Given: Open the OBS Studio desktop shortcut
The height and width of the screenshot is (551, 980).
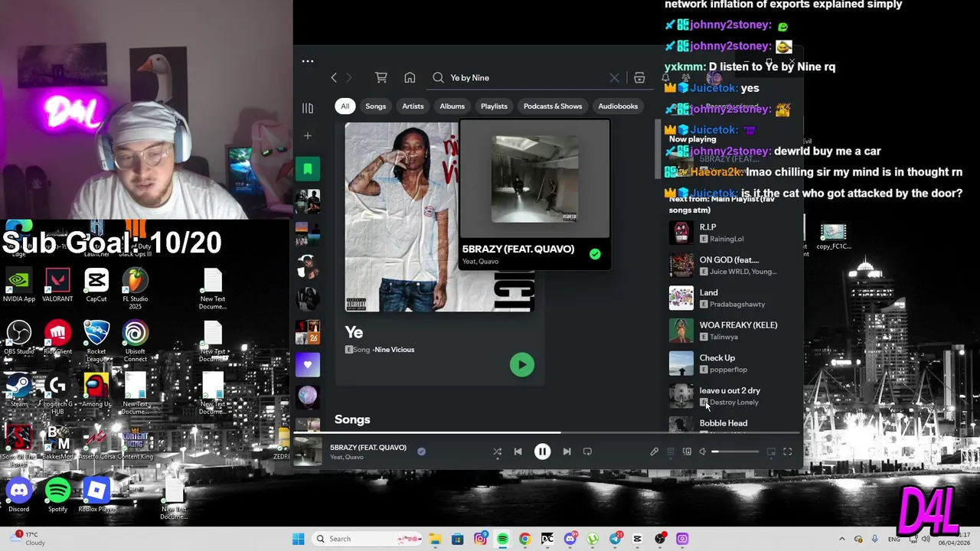Looking at the screenshot, I should 19,338.
